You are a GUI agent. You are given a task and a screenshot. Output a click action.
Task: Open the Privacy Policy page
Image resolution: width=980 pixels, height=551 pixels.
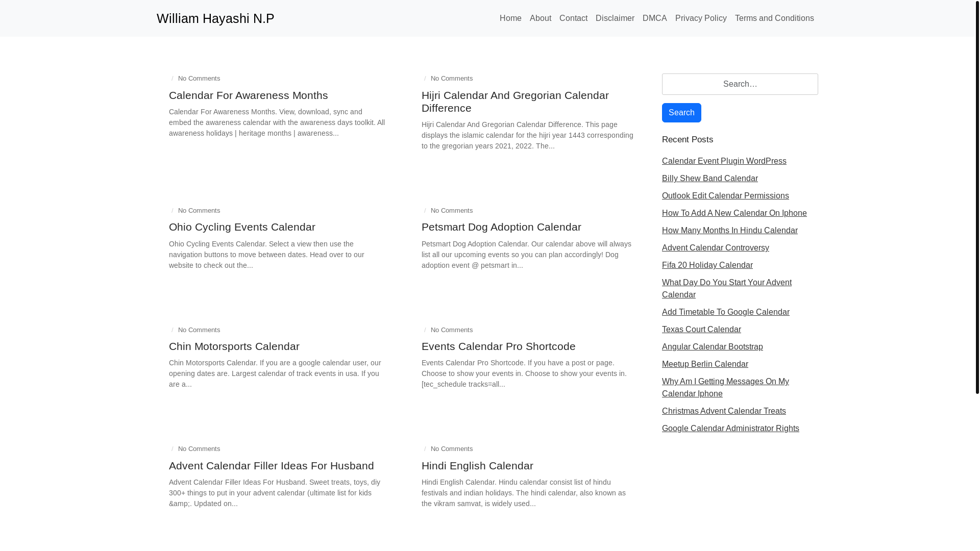(701, 18)
